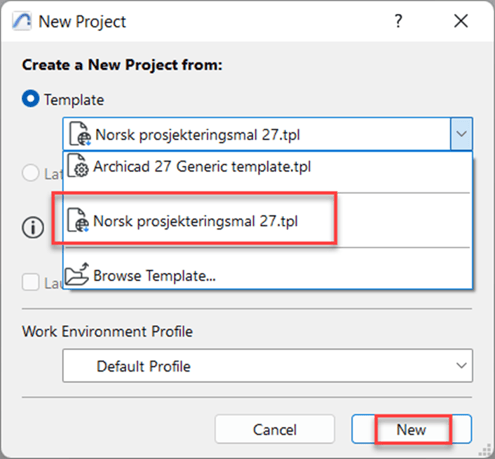This screenshot has width=495, height=459.
Task: Close the New Project dialog
Action: [x=461, y=21]
